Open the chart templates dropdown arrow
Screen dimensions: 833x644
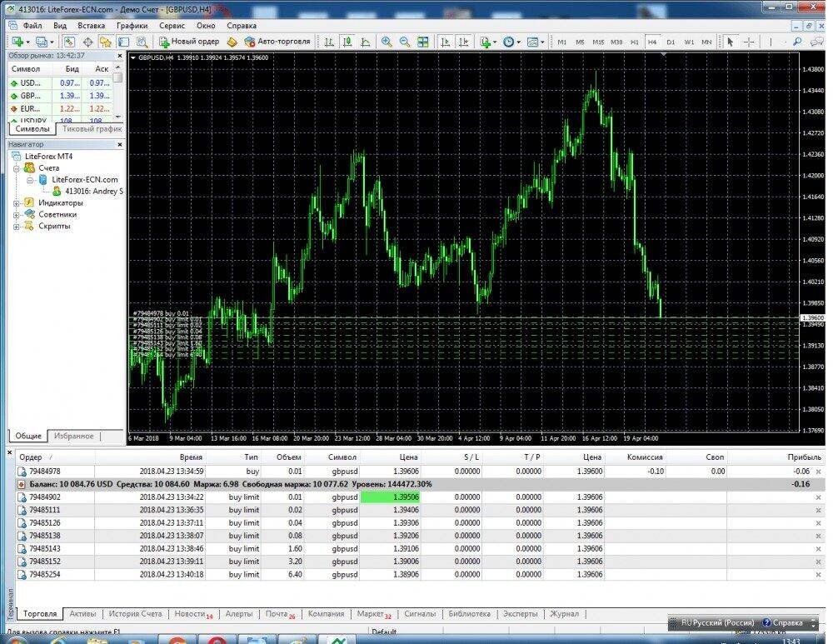543,42
